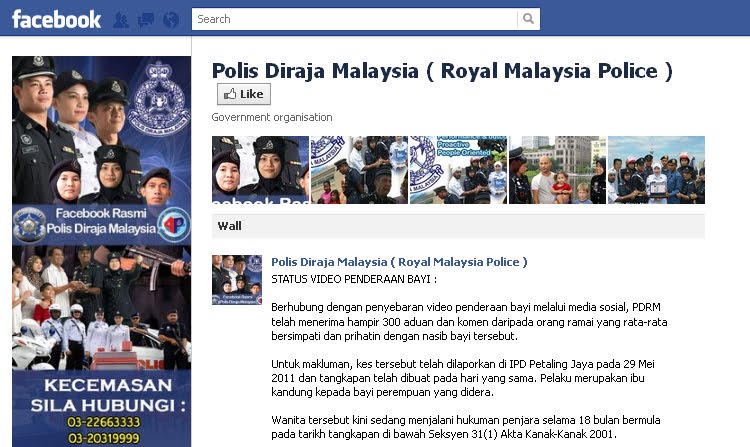The image size is (750, 447).
Task: Click the police crest in profile banner
Action: coord(159,98)
